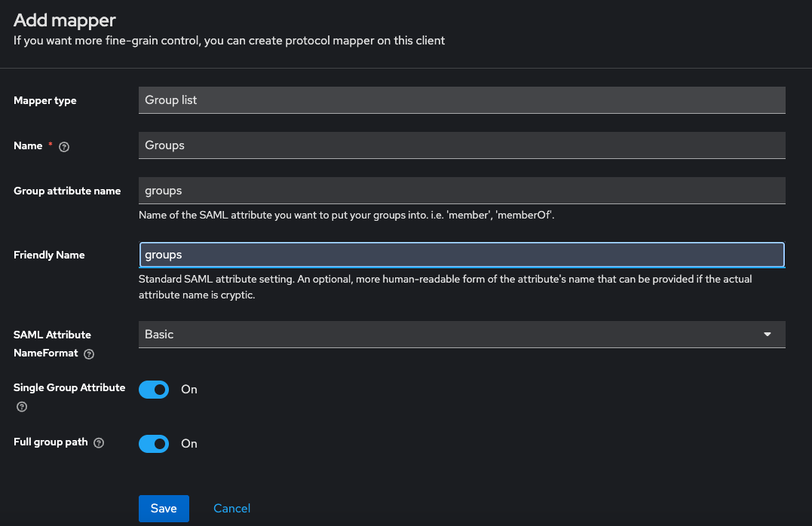The height and width of the screenshot is (526, 812).
Task: Save the mapper configuration
Action: click(164, 509)
